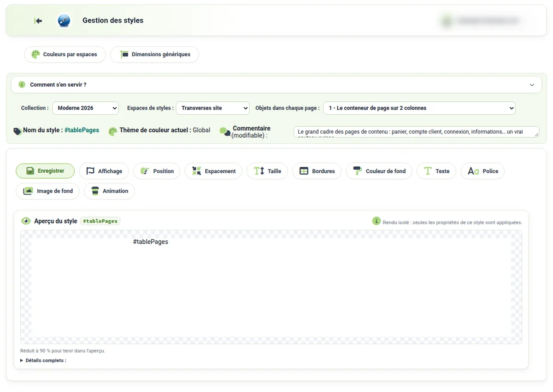Expand the Détails complets disclosure triangle
553x392 pixels.
(22, 361)
